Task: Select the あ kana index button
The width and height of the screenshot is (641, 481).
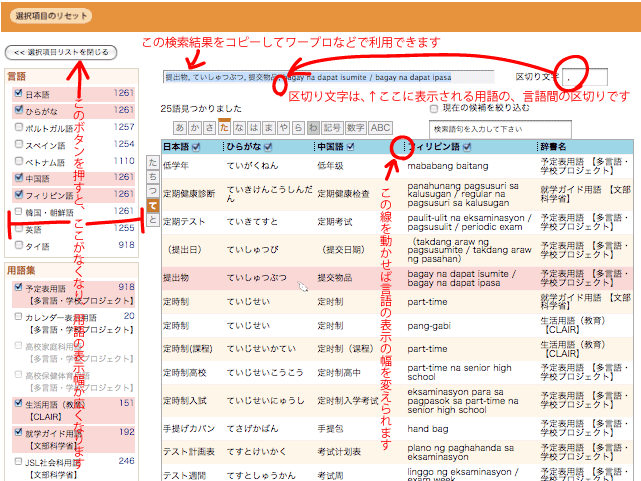Action: [180, 128]
